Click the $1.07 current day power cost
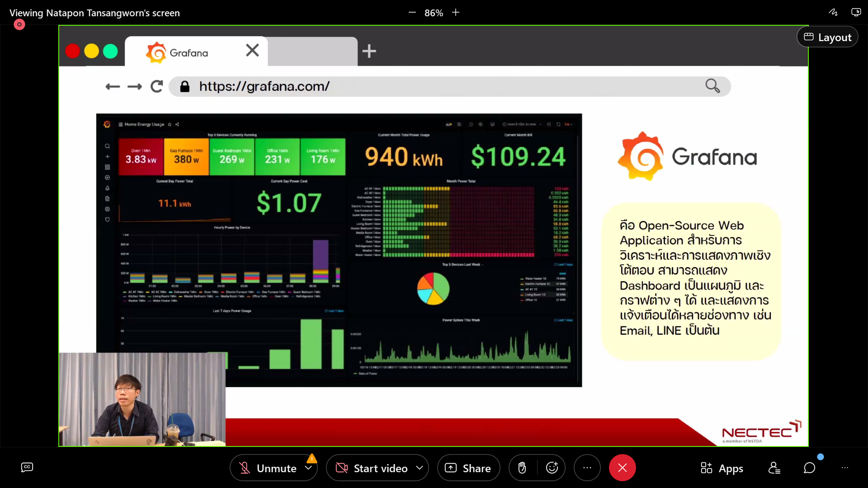868x488 pixels. point(289,202)
